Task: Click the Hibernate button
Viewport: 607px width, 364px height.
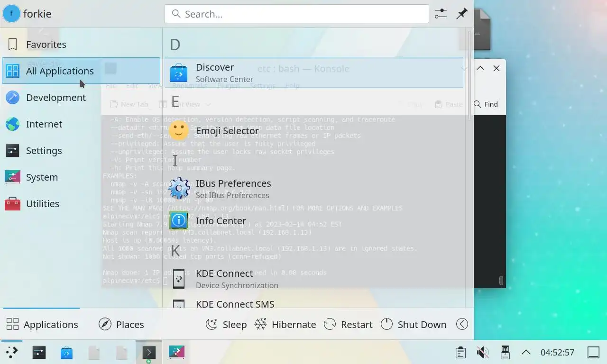Action: pos(285,324)
